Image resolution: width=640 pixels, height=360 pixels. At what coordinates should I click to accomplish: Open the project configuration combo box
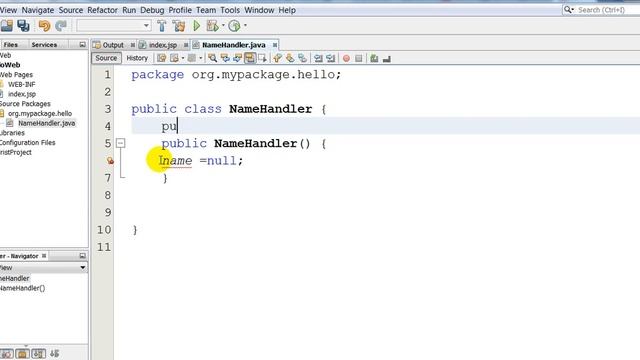[114, 26]
